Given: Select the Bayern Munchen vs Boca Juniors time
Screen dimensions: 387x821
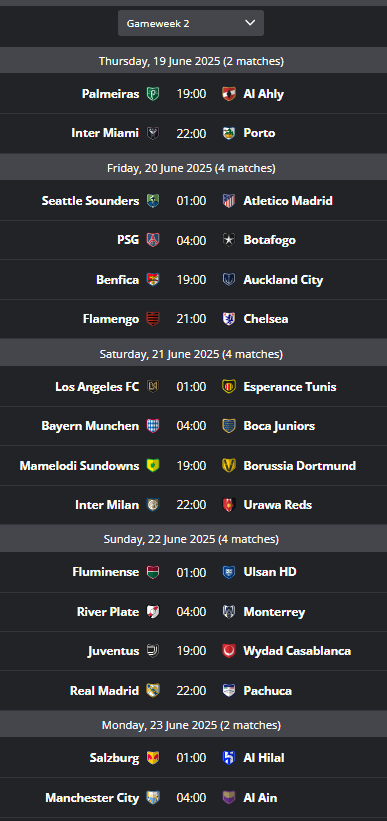Looking at the screenshot, I should 191,426.
